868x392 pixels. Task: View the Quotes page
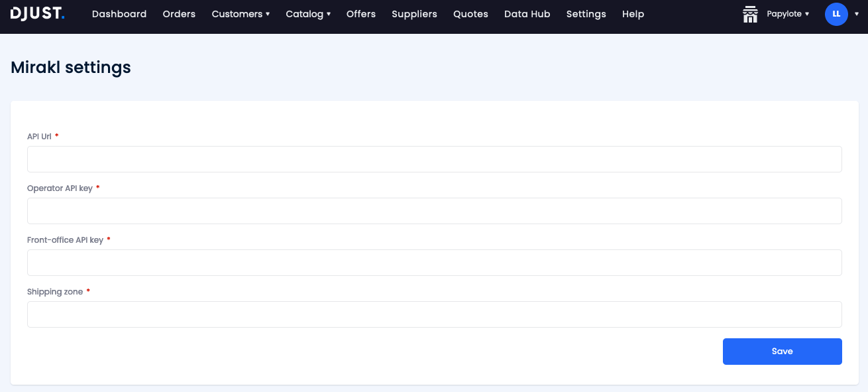(470, 13)
